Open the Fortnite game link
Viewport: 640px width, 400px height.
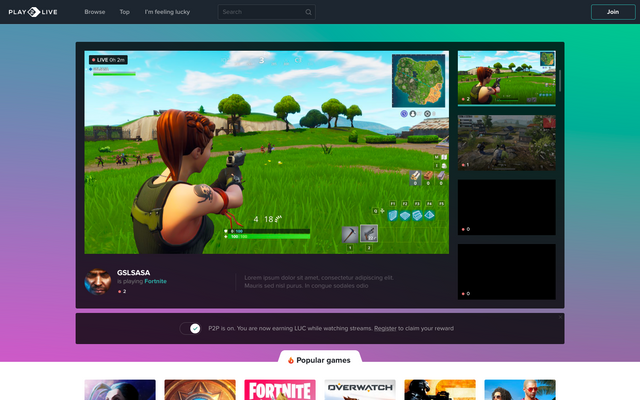click(x=156, y=281)
